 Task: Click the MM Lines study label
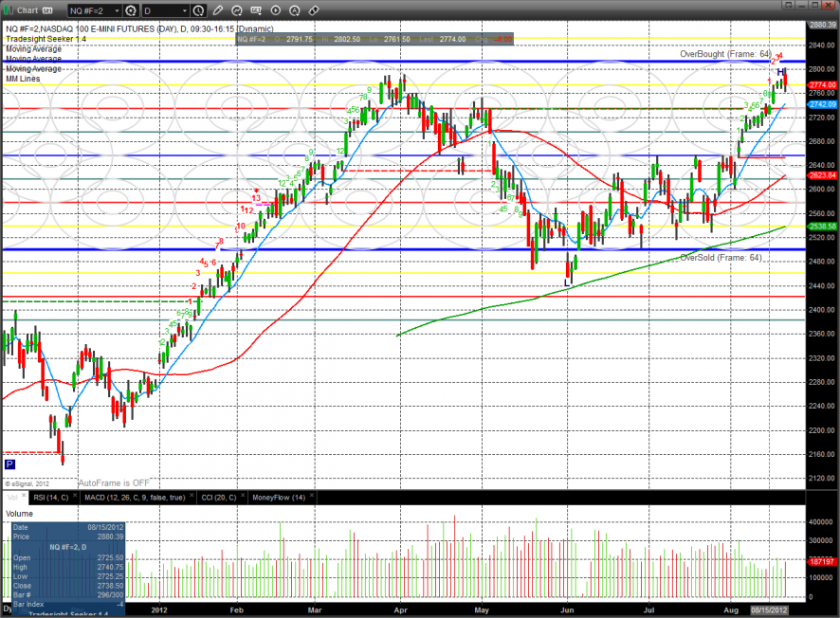pos(23,79)
